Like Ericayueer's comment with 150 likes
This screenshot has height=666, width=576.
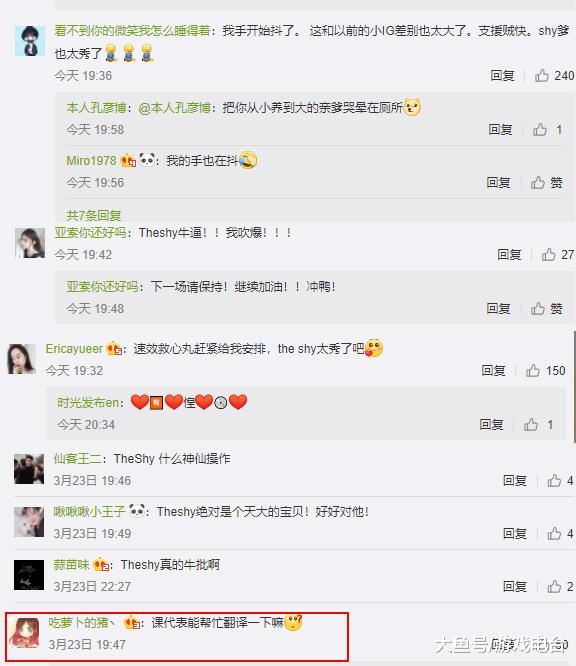[533, 370]
